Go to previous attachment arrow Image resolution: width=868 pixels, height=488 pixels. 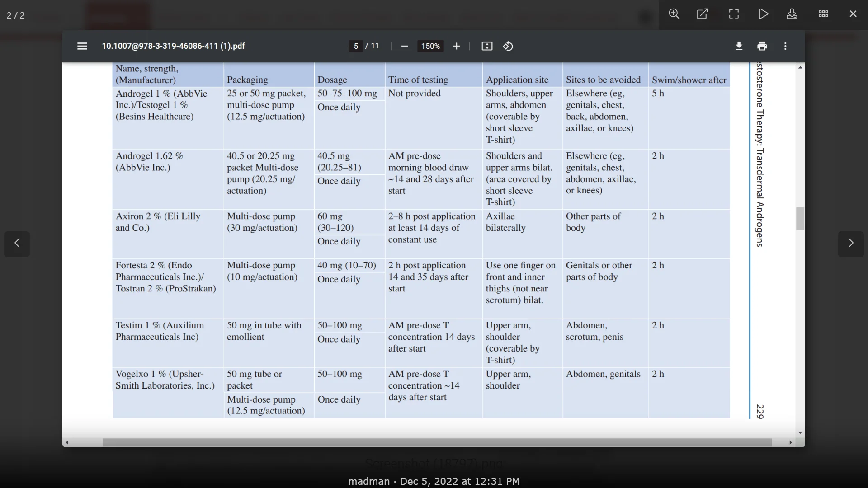point(17,244)
